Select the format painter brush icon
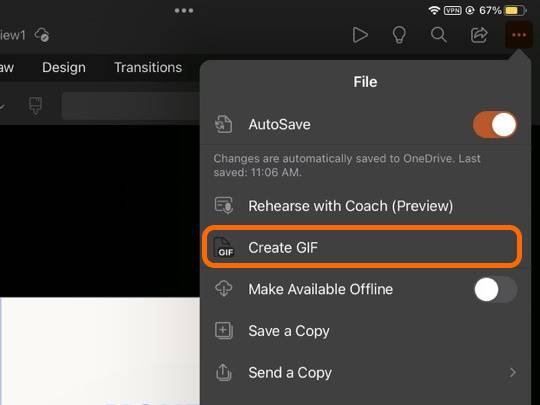 coord(35,105)
